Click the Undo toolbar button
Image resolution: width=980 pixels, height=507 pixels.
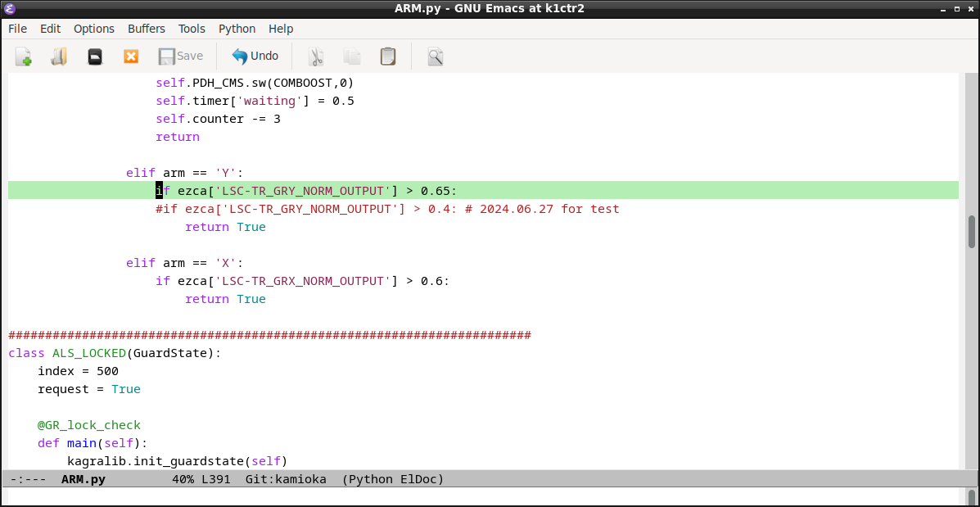click(x=255, y=57)
